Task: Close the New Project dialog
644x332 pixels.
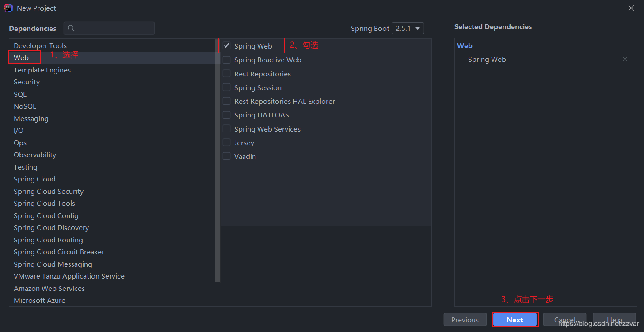Action: [631, 8]
